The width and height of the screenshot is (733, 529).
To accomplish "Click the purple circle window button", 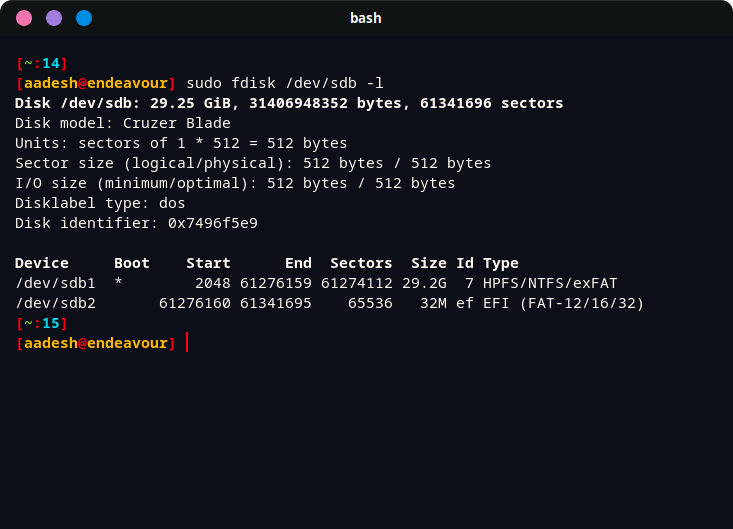I will pyautogui.click(x=54, y=18).
